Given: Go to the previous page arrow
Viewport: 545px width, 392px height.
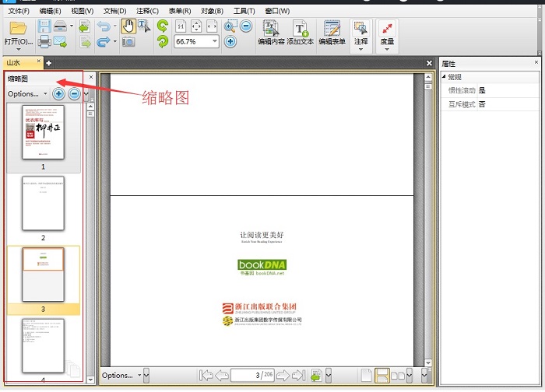Looking at the screenshot, I should click(x=222, y=376).
